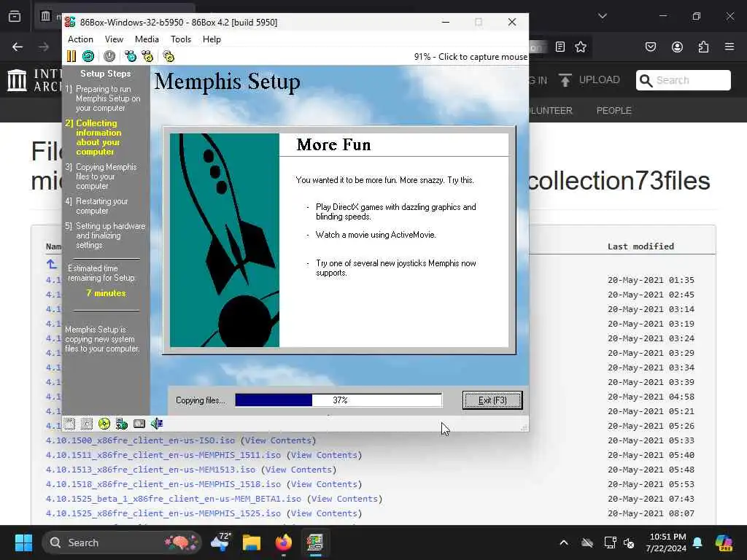Open 4.10.1525_beta_1 MEM_BETA1.iso link
Viewport: 747px width, 560px height.
(x=174, y=499)
